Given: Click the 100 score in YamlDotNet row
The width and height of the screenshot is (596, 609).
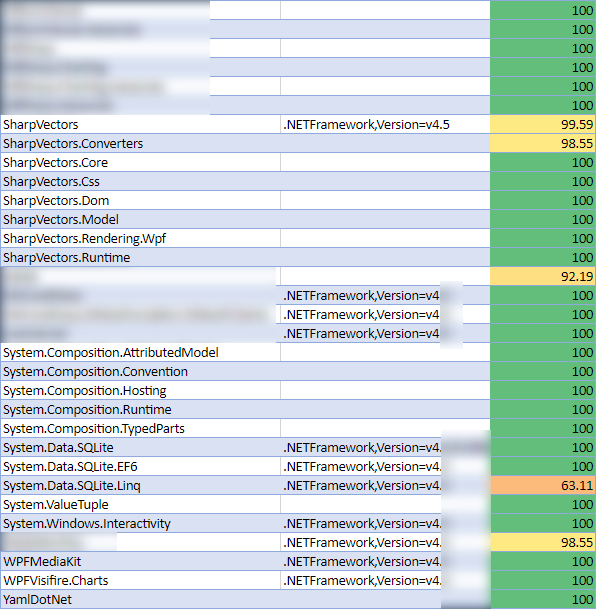Looking at the screenshot, I should click(543, 599).
